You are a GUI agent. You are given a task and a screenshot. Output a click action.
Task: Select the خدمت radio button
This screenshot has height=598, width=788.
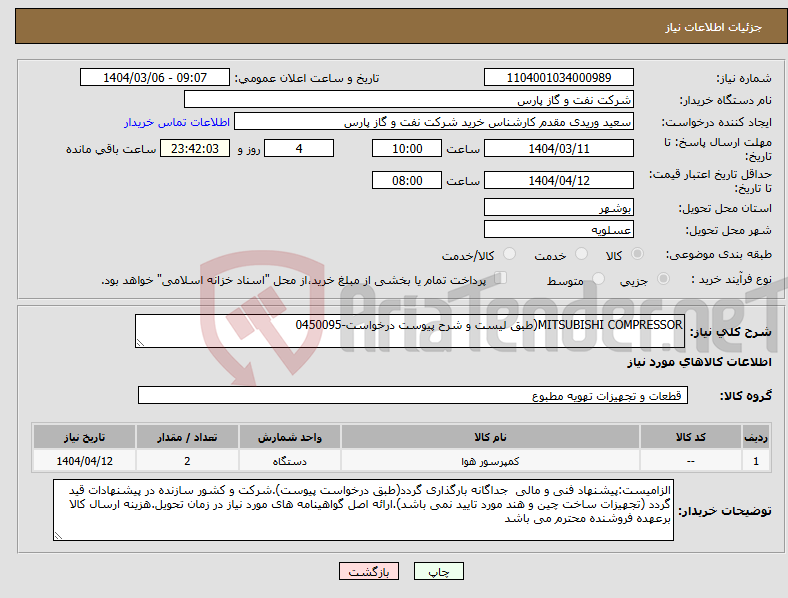(x=581, y=254)
